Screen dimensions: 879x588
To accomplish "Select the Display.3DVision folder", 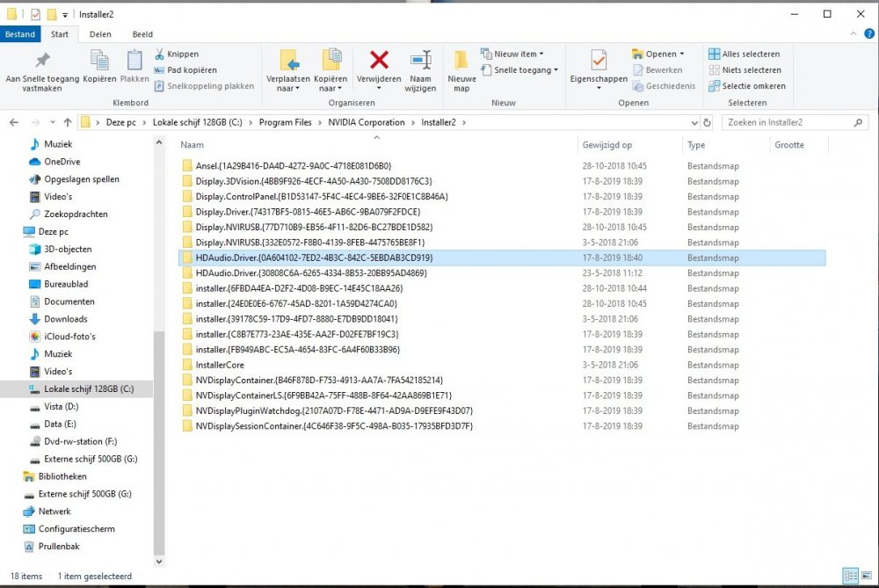I will pos(502,182).
